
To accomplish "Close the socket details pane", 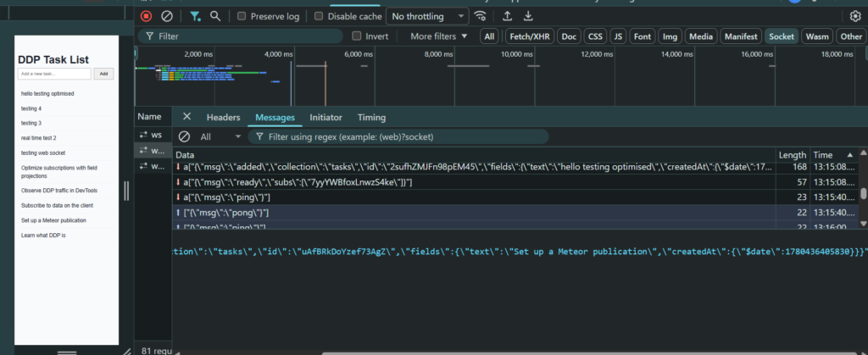I will (186, 117).
